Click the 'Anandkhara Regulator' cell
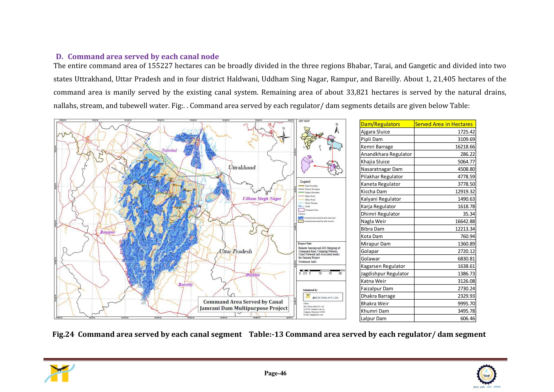Image resolution: width=554 pixels, height=392 pixels. tap(387, 154)
